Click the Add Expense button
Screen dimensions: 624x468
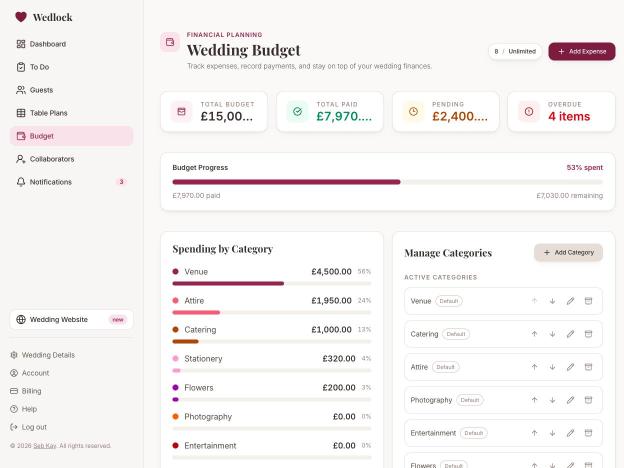click(582, 51)
